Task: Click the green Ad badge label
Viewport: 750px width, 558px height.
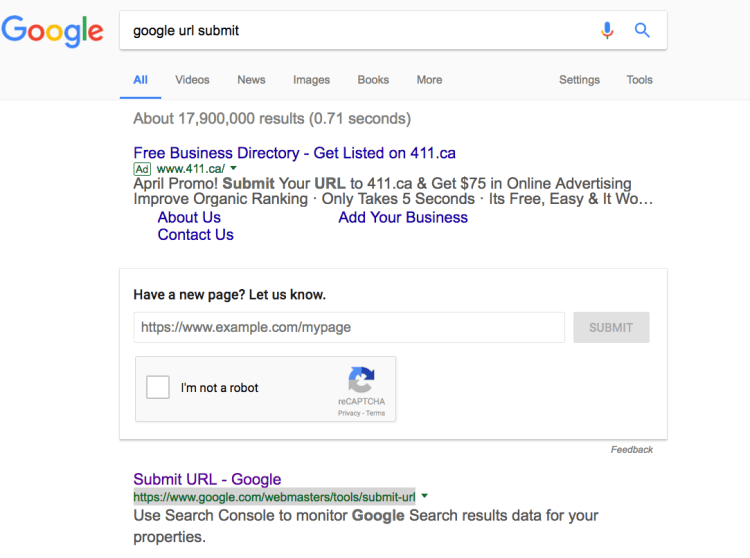Action: coord(142,169)
